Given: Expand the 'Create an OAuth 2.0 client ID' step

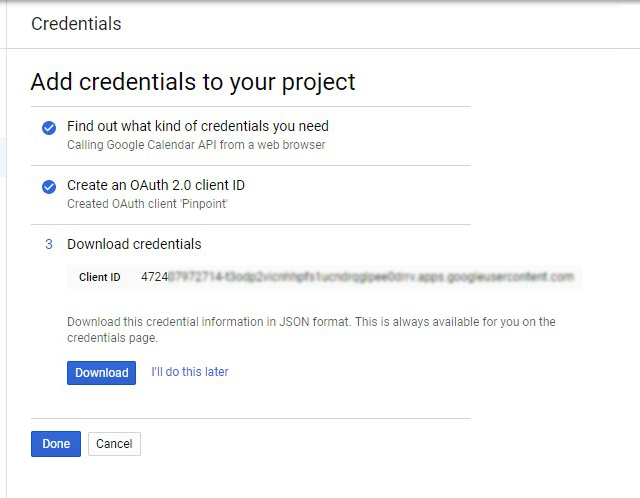Looking at the screenshot, I should 155,185.
